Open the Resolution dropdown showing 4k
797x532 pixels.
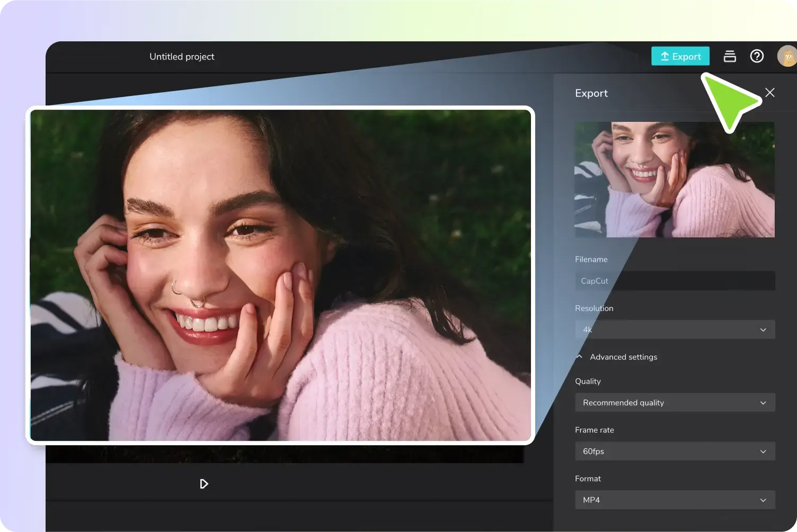coord(675,330)
